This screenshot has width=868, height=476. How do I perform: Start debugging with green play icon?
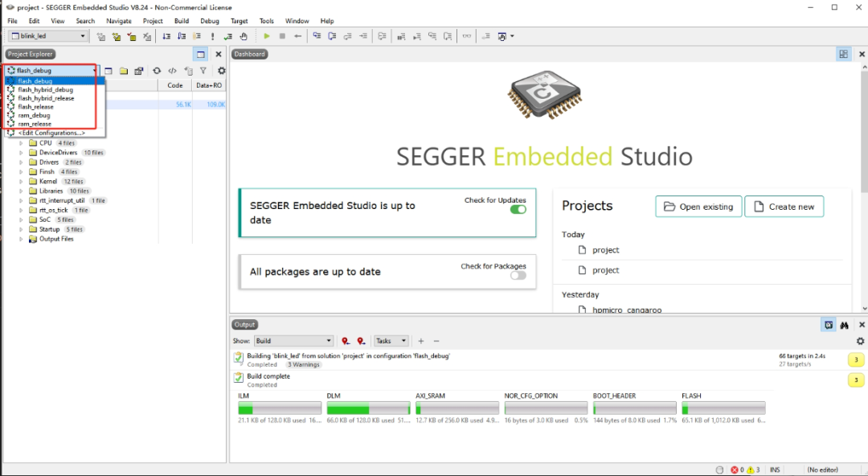pos(267,36)
